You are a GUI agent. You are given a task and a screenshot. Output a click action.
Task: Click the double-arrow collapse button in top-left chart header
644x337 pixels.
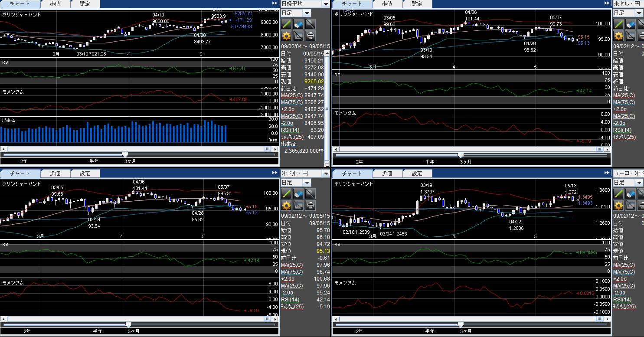[275, 3]
